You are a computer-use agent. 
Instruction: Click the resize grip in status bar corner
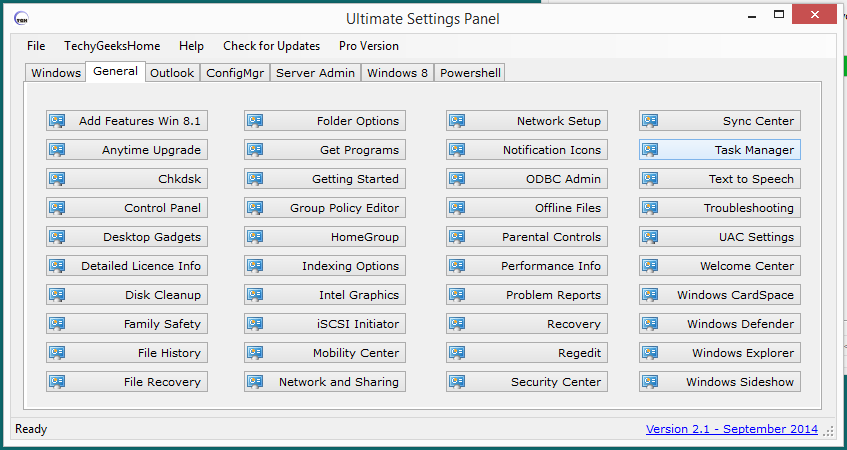pyautogui.click(x=828, y=431)
